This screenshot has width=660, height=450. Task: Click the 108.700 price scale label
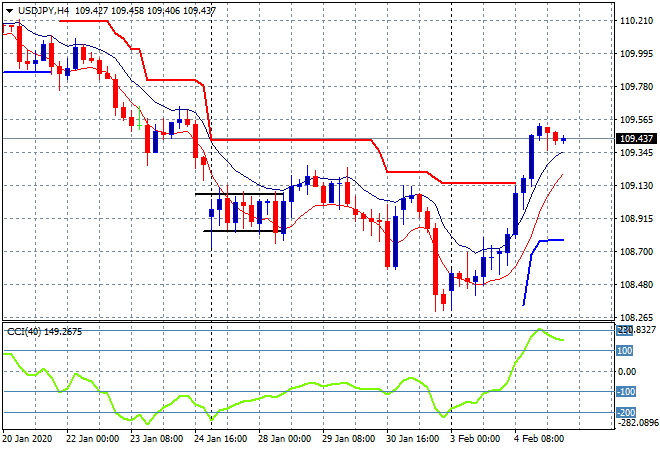(x=636, y=252)
